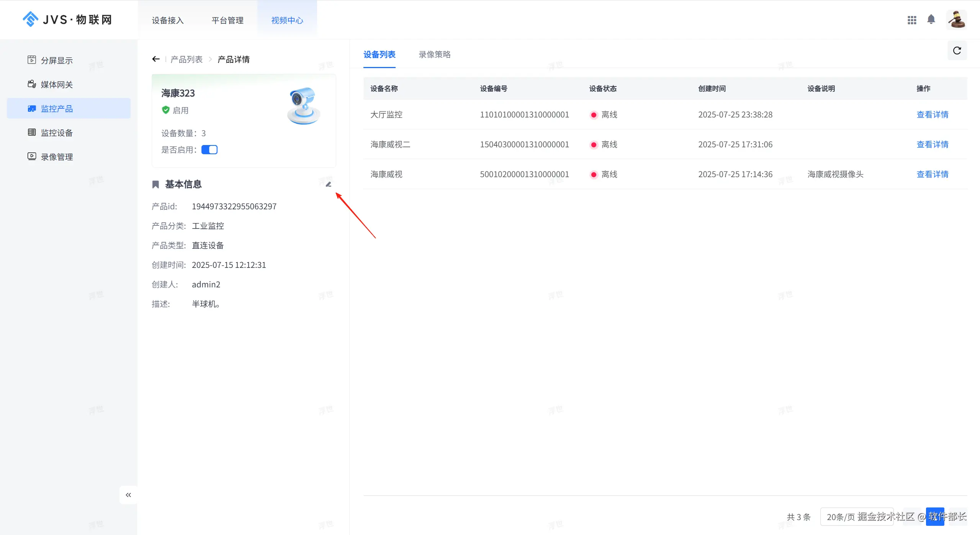Image resolution: width=980 pixels, height=535 pixels.
Task: Toggle the 是否启用 switch off
Action: coord(209,150)
